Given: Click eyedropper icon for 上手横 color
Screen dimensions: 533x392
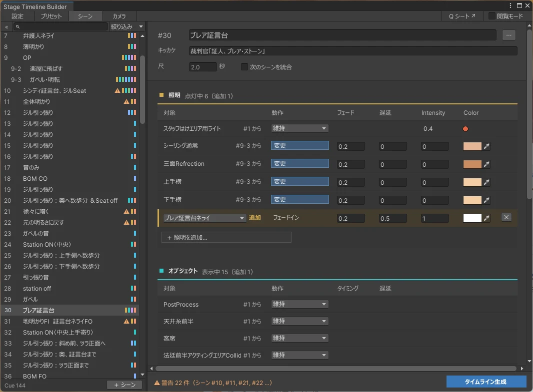Looking at the screenshot, I should (487, 182).
